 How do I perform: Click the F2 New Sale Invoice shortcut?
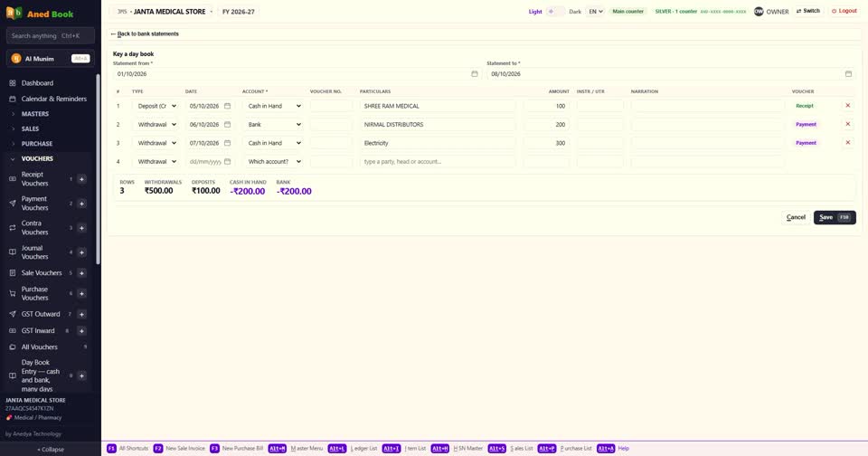click(x=179, y=448)
